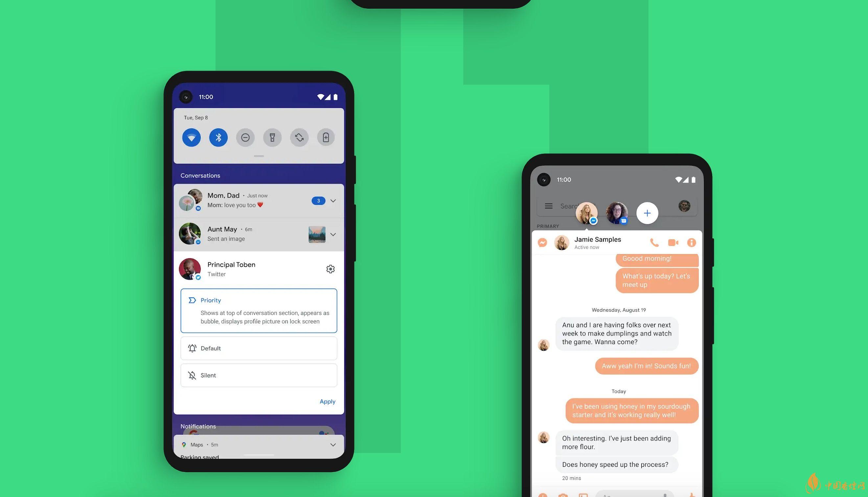Toggle Wi-Fi quick settings tile

191,138
